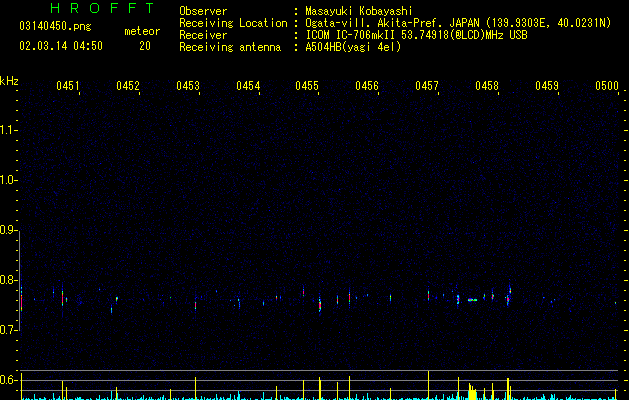Click the 0458 time axis marker
Viewport: 629px width, 400px height.
487,85
